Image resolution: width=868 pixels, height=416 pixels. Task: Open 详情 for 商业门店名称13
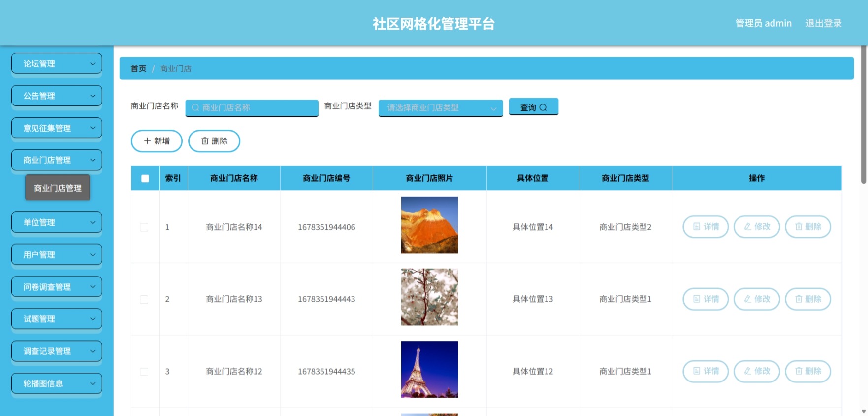[706, 299]
